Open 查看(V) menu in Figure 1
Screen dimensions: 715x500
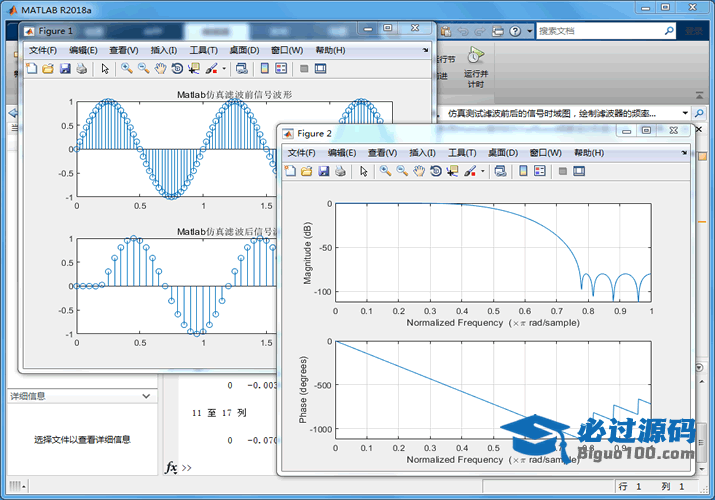124,50
